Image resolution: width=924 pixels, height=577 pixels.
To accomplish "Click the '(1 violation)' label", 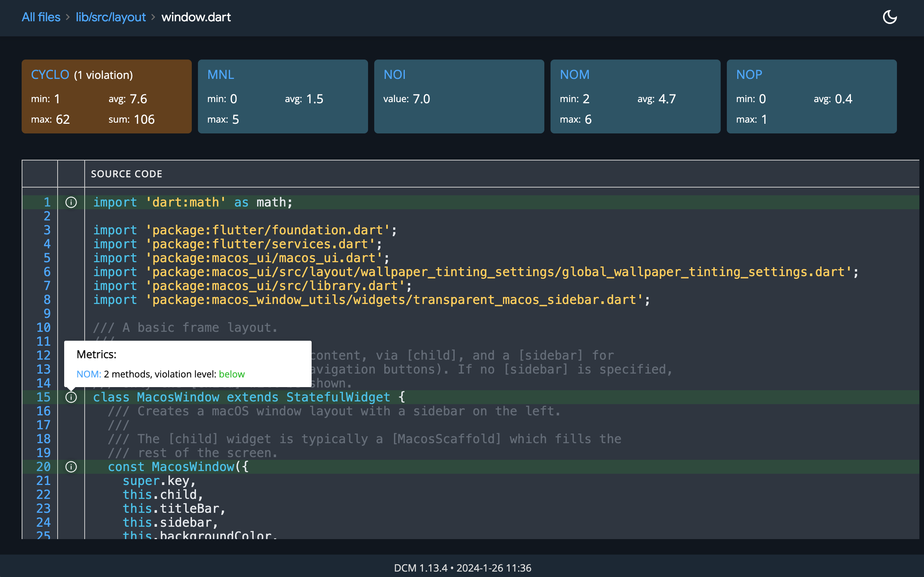I will [x=103, y=75].
